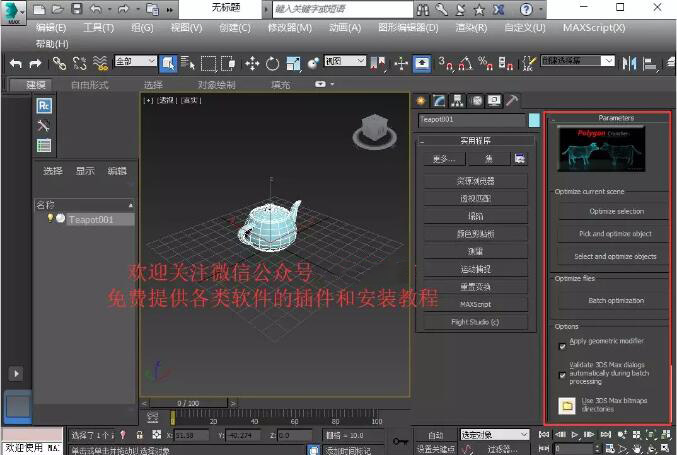Click the Teapot001 object color swatch

(534, 120)
